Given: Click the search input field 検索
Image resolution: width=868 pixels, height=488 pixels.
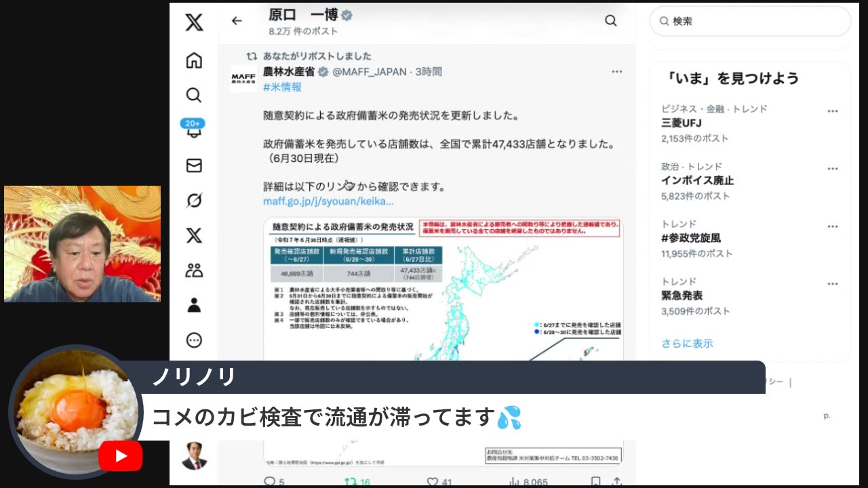Looking at the screenshot, I should (750, 21).
